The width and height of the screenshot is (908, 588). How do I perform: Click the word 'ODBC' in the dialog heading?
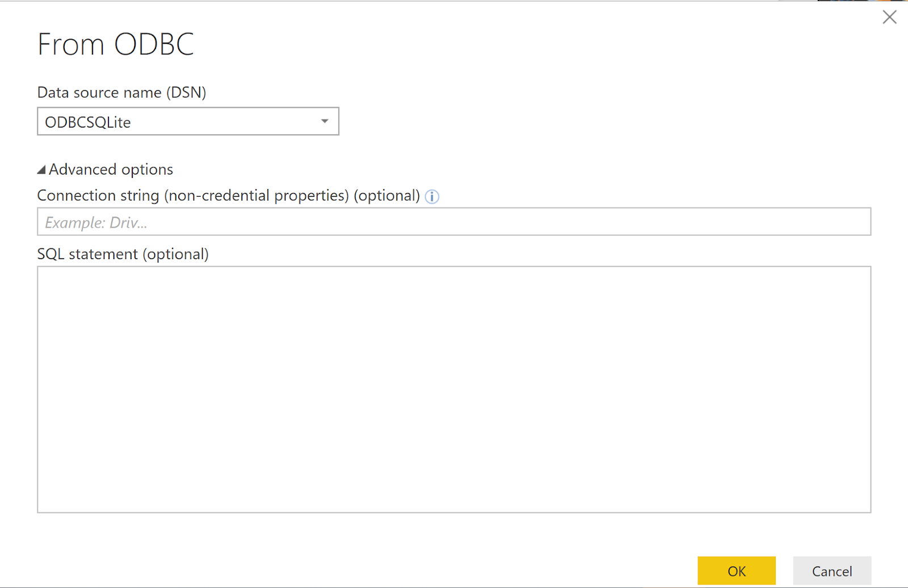coord(154,44)
